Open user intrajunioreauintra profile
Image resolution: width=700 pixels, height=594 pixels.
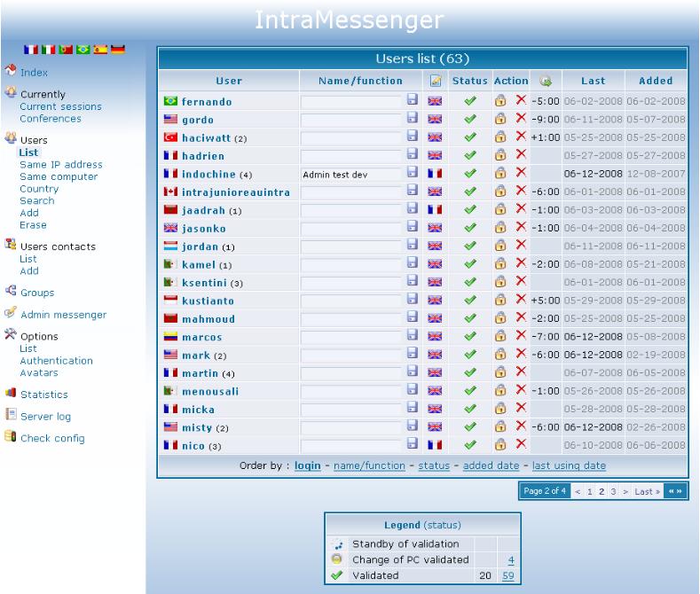pyautogui.click(x=236, y=192)
